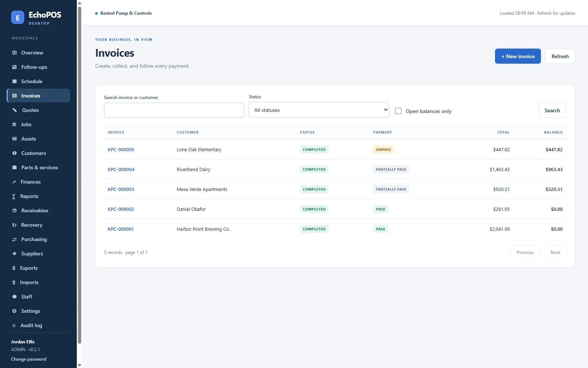This screenshot has height=368, width=588.
Task: Click the Recovery refresh icon
Action: (x=14, y=225)
